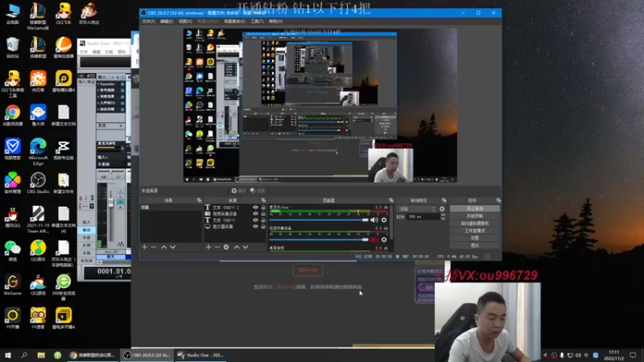Click the remove source minus icon

click(217, 247)
